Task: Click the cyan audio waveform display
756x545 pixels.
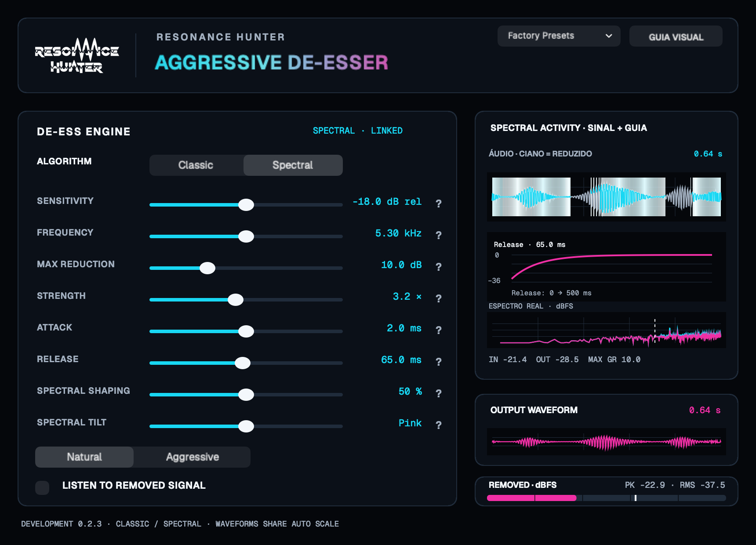Action: [x=607, y=197]
